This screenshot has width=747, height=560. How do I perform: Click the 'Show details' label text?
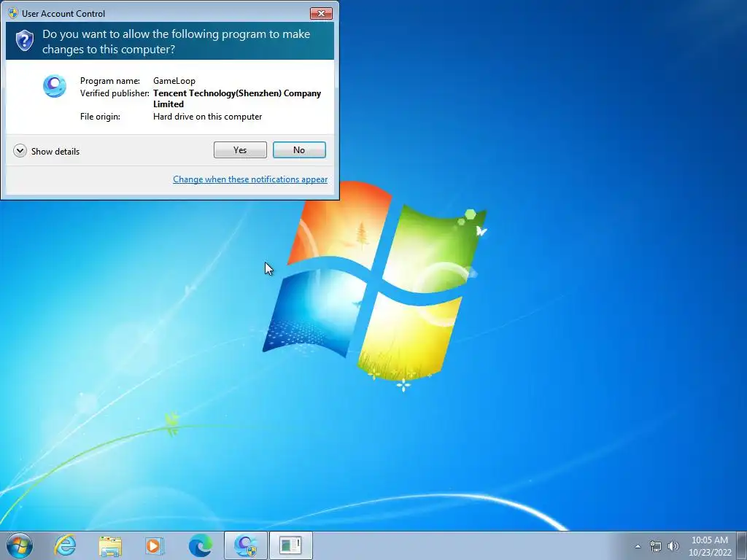click(55, 152)
